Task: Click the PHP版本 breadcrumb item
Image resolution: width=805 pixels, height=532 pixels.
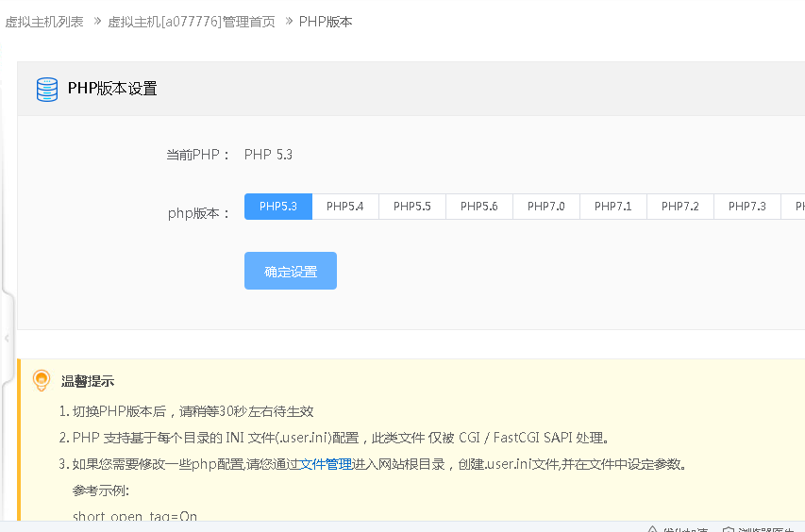Action: (326, 21)
